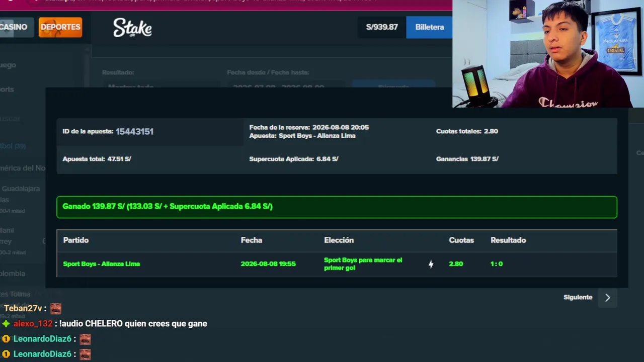Click the 2.80 odds in the table row
The height and width of the screenshot is (362, 644).
click(456, 264)
